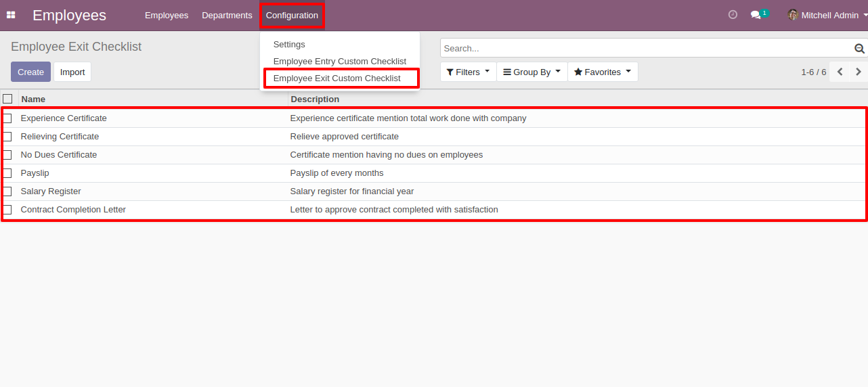Expand the Filters dropdown

pyautogui.click(x=468, y=72)
